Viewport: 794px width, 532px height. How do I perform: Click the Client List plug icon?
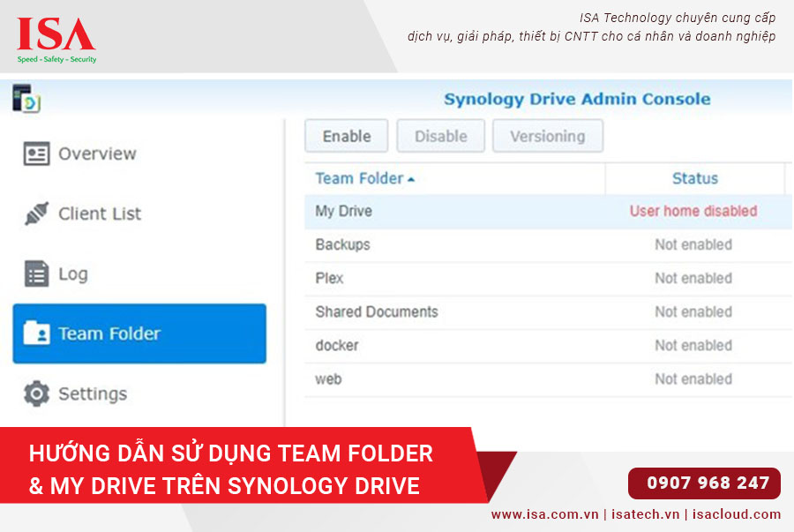coord(36,214)
